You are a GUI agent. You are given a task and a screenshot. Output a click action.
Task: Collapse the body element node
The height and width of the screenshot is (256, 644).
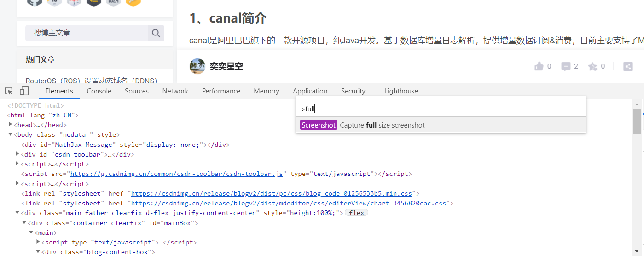(11, 134)
